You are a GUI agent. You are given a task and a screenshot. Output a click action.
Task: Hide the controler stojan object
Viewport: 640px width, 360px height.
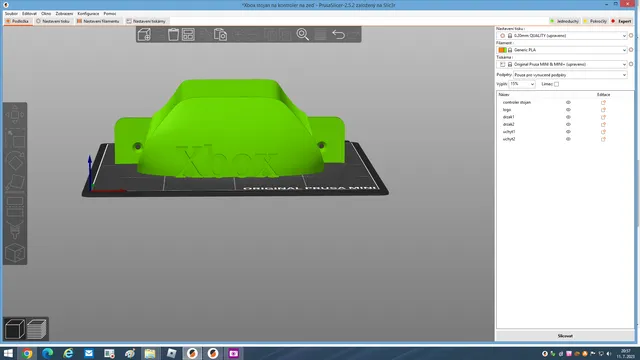click(x=568, y=102)
